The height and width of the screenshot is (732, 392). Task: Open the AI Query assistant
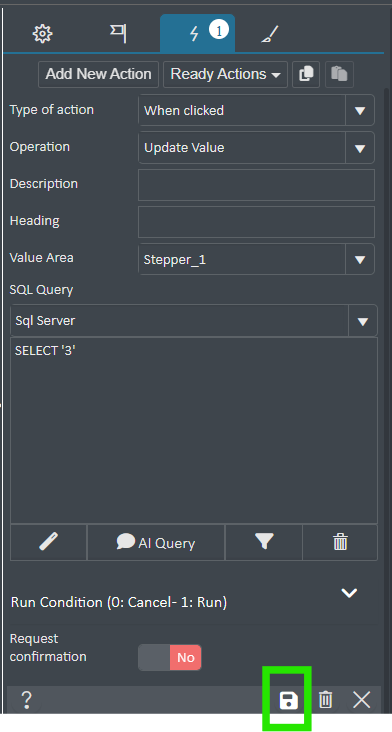coord(156,542)
